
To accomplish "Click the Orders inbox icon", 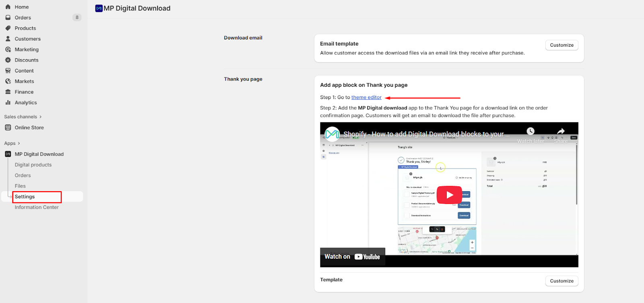I will tap(8, 18).
